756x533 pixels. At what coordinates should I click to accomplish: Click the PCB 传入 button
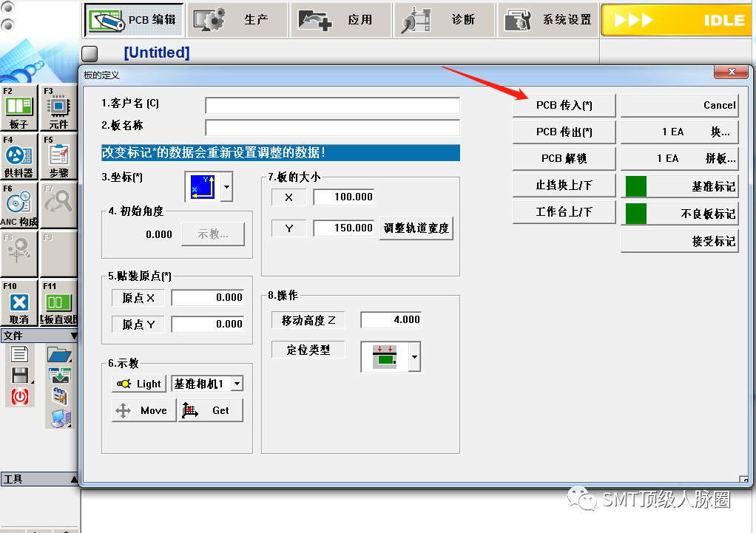click(x=564, y=105)
